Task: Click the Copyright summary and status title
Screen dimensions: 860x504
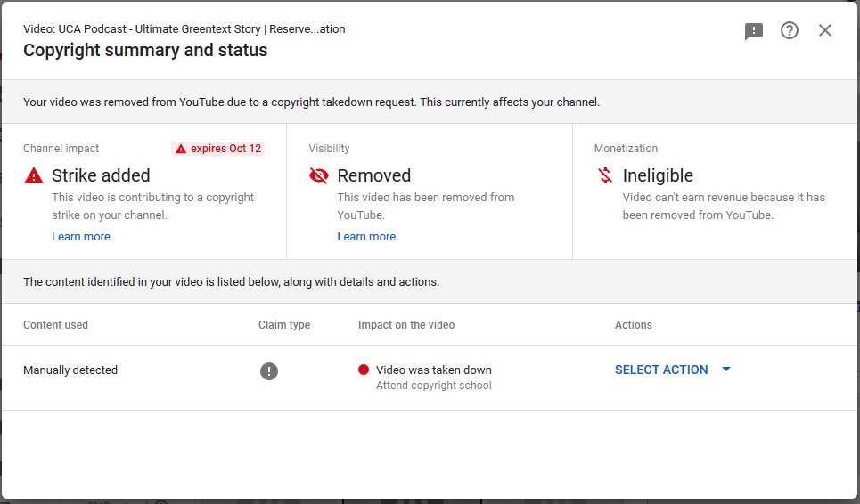Action: (x=145, y=50)
